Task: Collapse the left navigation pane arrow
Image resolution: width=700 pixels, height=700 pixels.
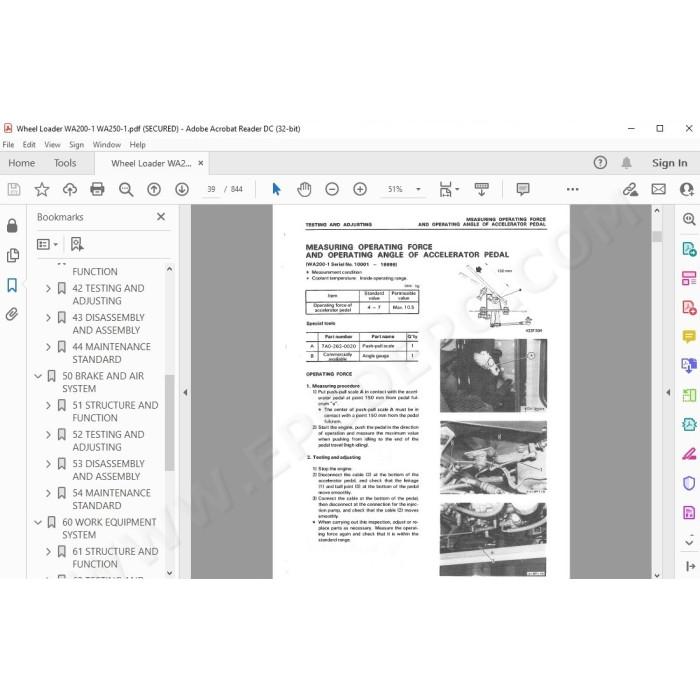Action: tap(185, 393)
